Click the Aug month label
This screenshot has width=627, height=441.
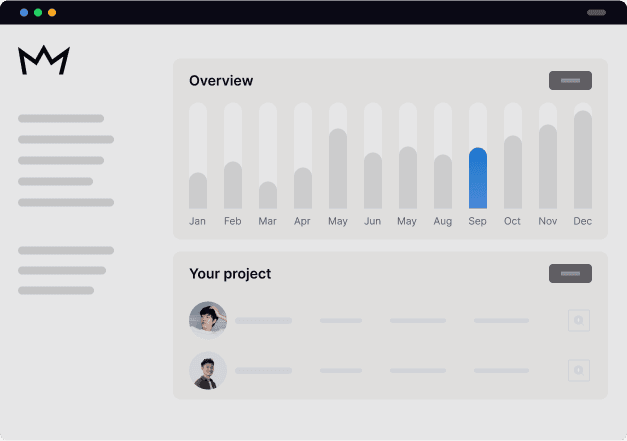coord(443,221)
